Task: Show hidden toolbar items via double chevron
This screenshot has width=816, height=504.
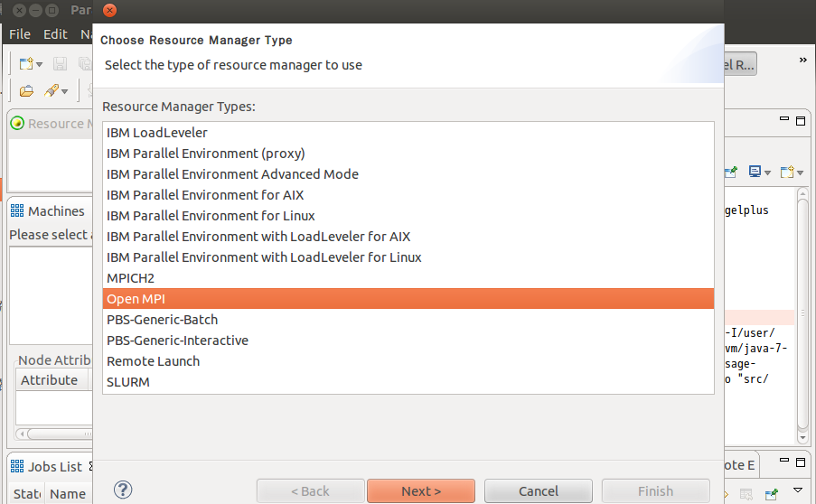Action: pyautogui.click(x=803, y=60)
